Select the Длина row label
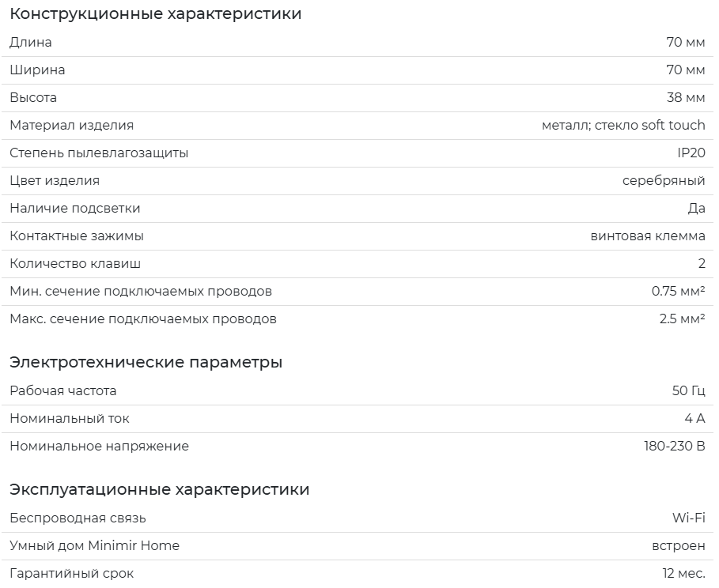The image size is (719, 588). point(31,42)
